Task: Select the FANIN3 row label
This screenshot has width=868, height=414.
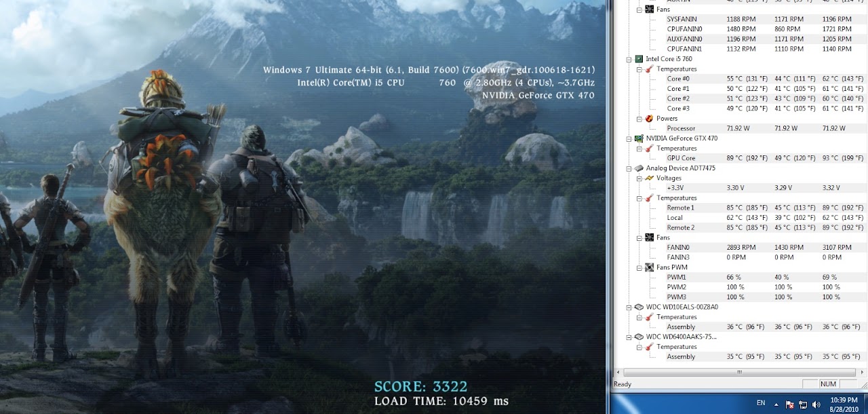Action: pos(678,257)
